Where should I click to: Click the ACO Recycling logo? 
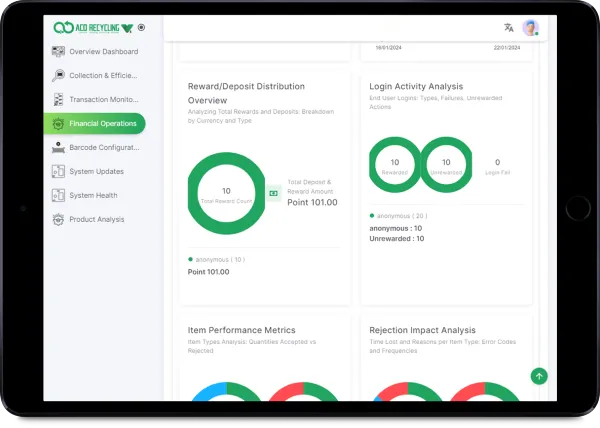[92, 28]
